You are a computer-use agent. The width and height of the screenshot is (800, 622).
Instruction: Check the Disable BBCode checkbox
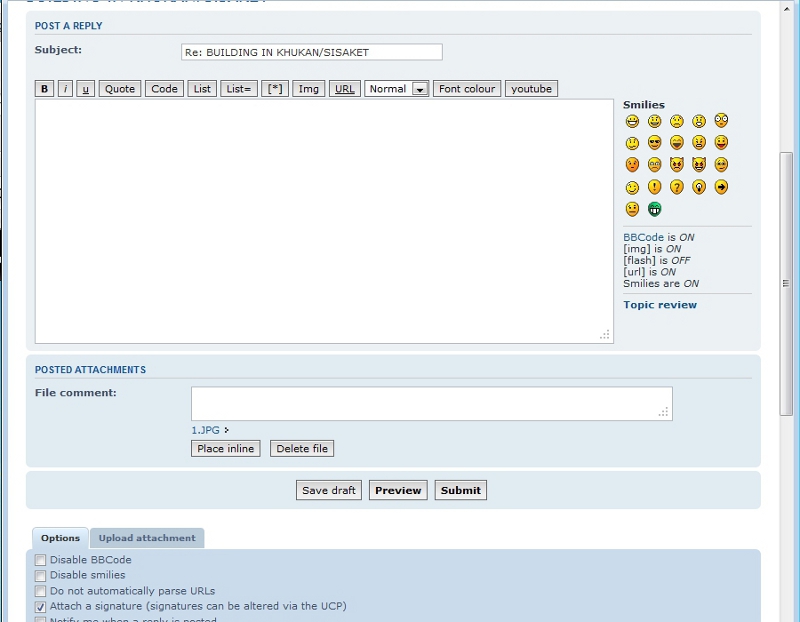click(41, 560)
